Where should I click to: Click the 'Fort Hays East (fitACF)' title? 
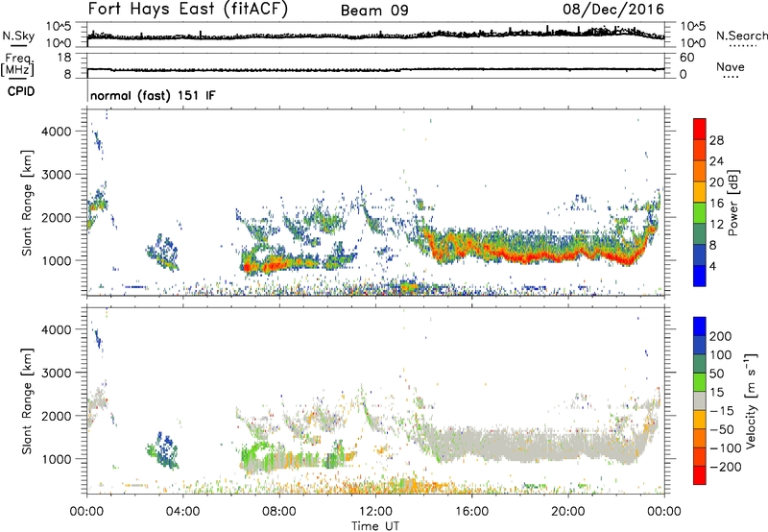pos(187,9)
